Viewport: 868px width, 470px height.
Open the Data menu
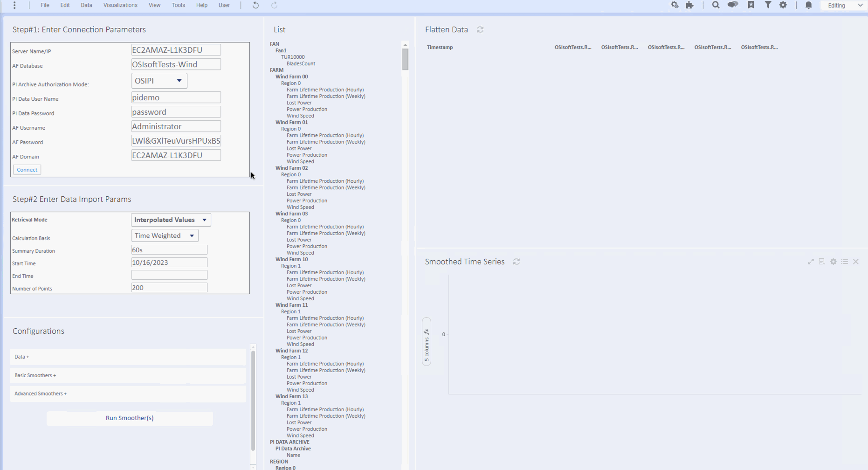pyautogui.click(x=86, y=5)
